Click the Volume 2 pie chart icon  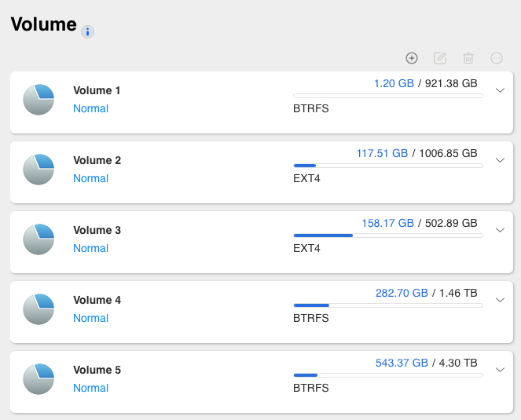tap(39, 170)
